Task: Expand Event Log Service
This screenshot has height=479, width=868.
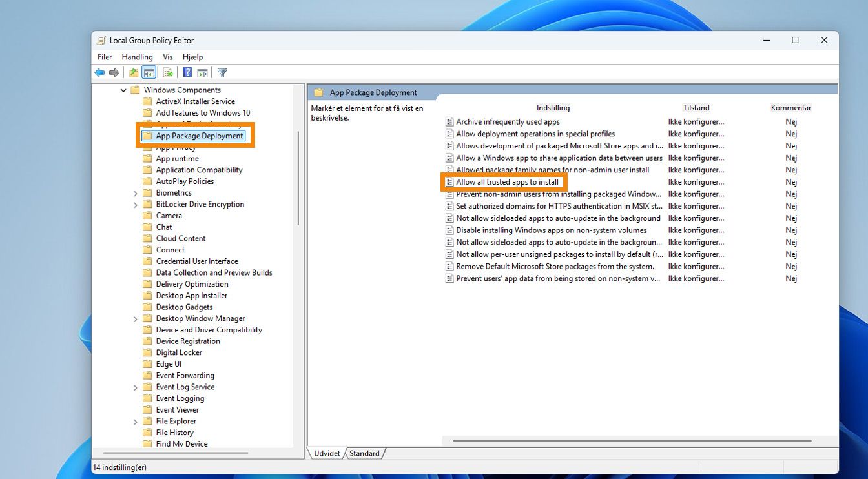Action: 136,387
